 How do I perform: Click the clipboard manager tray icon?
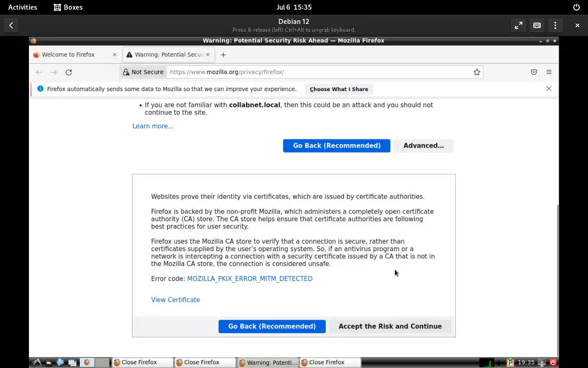pyautogui.click(x=510, y=362)
